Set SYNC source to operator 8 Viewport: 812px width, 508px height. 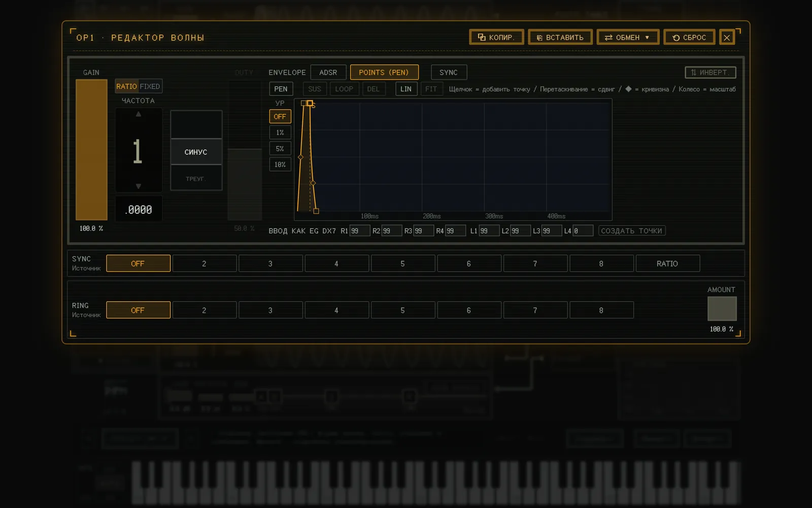point(601,264)
